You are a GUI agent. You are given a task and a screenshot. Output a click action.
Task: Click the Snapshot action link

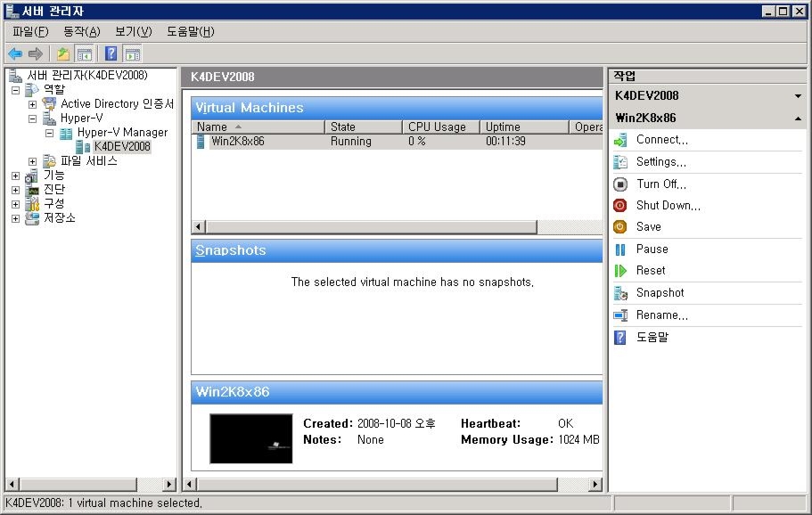[x=660, y=293]
